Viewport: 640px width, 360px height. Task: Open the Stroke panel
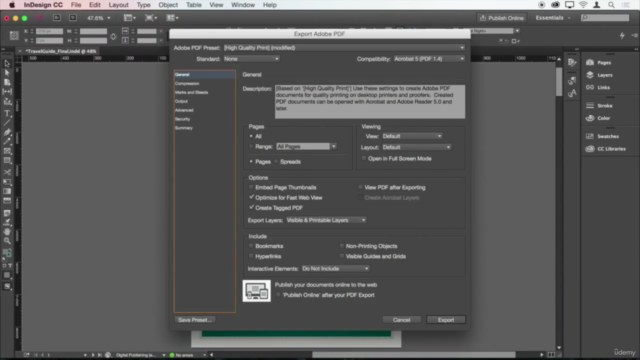coord(599,106)
